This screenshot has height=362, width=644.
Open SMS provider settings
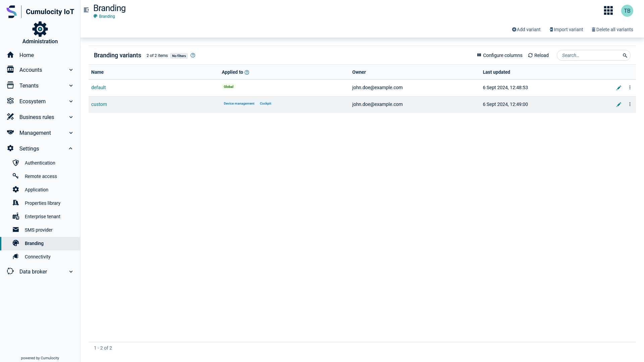coord(40,230)
